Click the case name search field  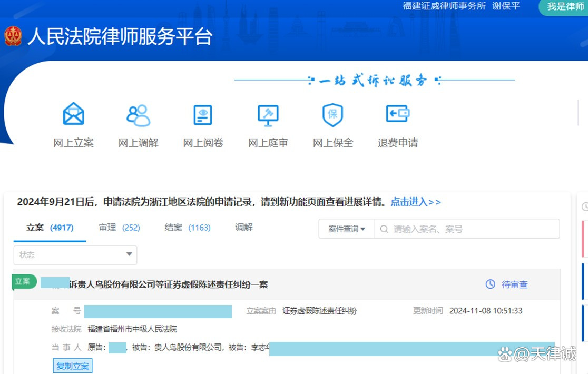point(472,229)
